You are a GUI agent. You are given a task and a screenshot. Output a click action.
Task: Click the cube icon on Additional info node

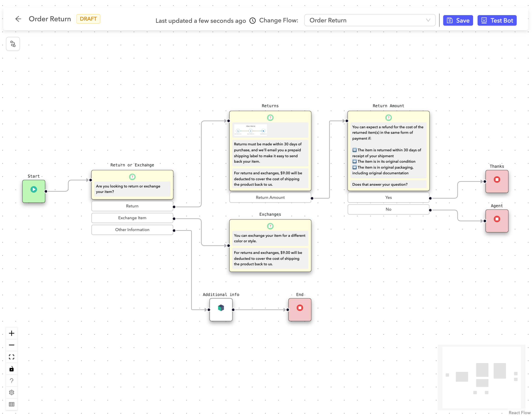[221, 308]
